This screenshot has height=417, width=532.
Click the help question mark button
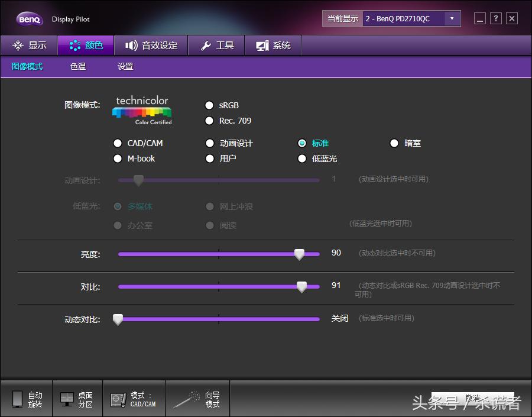click(x=495, y=18)
